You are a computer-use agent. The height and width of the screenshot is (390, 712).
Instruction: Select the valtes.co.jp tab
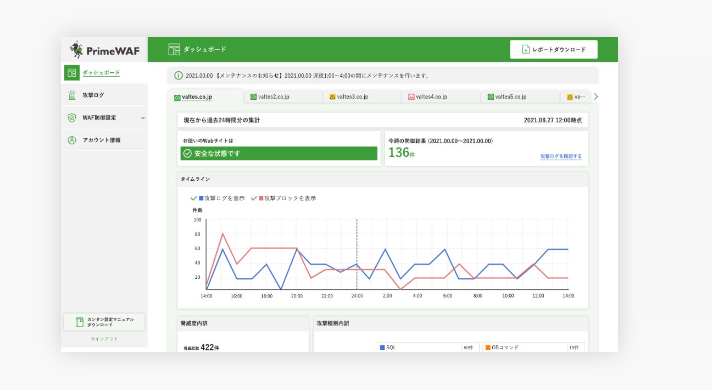click(206, 97)
